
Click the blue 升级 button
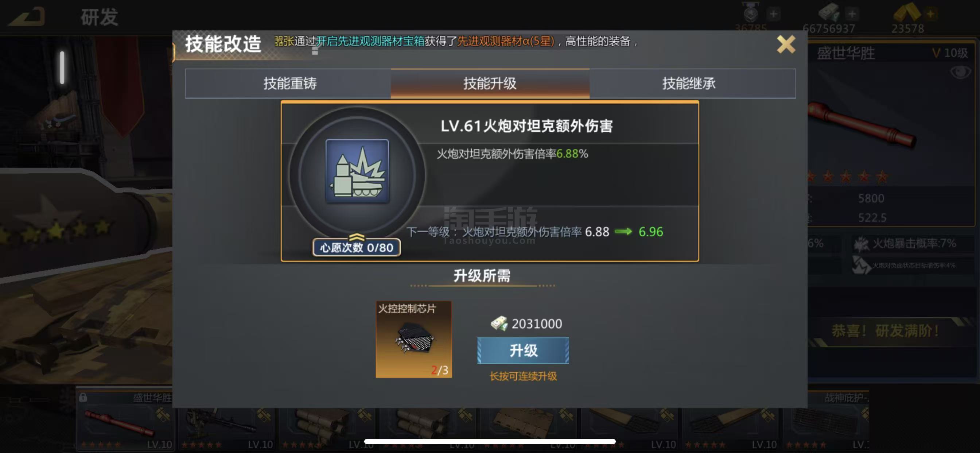tap(523, 350)
